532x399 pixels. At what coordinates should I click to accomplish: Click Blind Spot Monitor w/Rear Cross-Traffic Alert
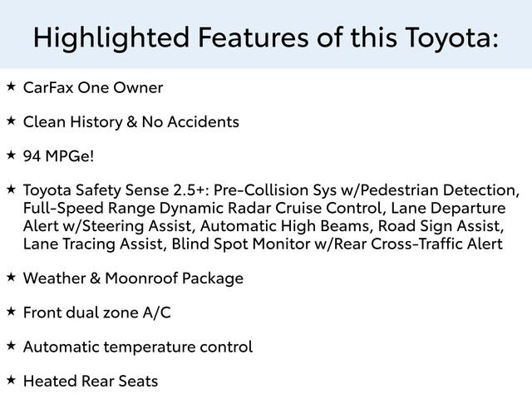pos(337,244)
